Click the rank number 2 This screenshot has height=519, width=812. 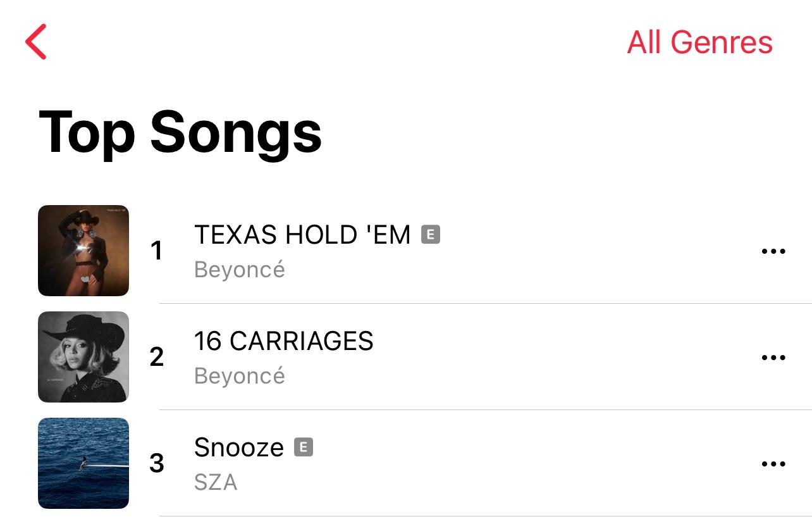click(156, 358)
